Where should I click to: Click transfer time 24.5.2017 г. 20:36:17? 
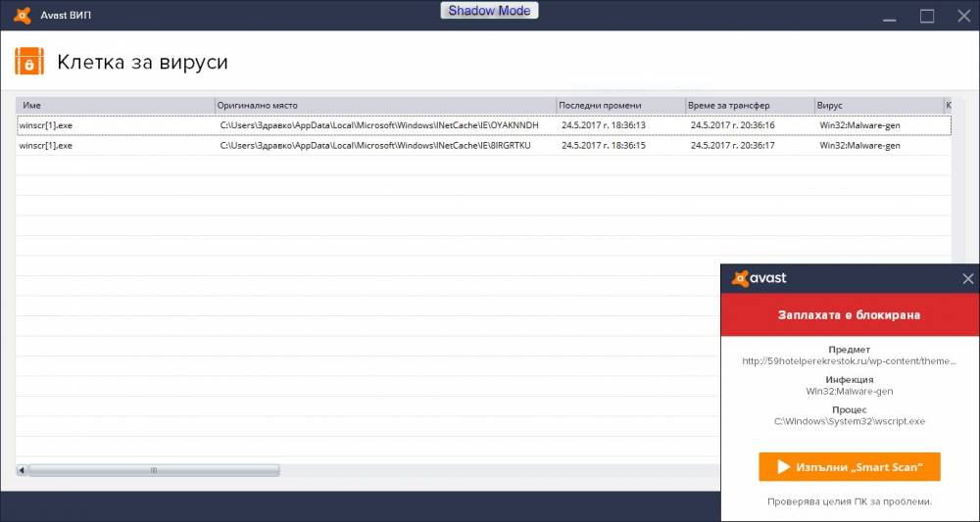(732, 146)
